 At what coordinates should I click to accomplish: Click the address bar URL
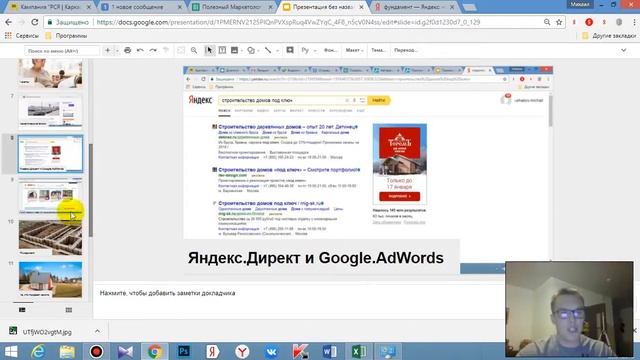pos(288,22)
